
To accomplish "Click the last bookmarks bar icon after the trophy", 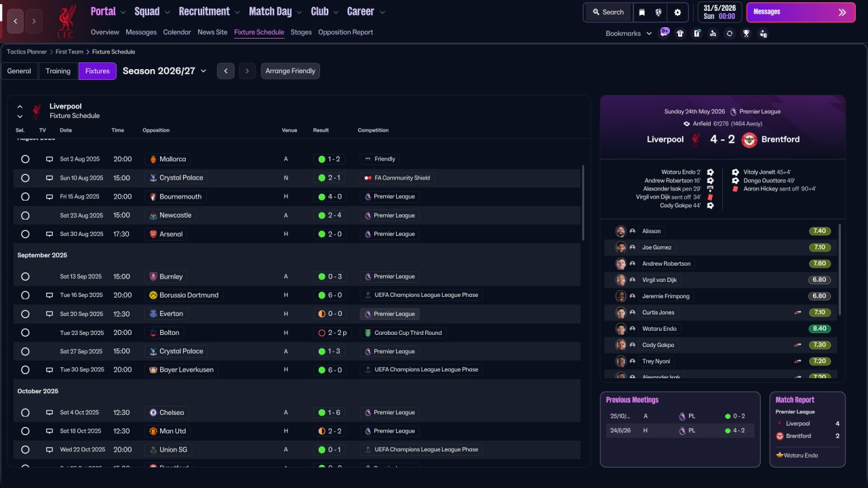I will [763, 33].
